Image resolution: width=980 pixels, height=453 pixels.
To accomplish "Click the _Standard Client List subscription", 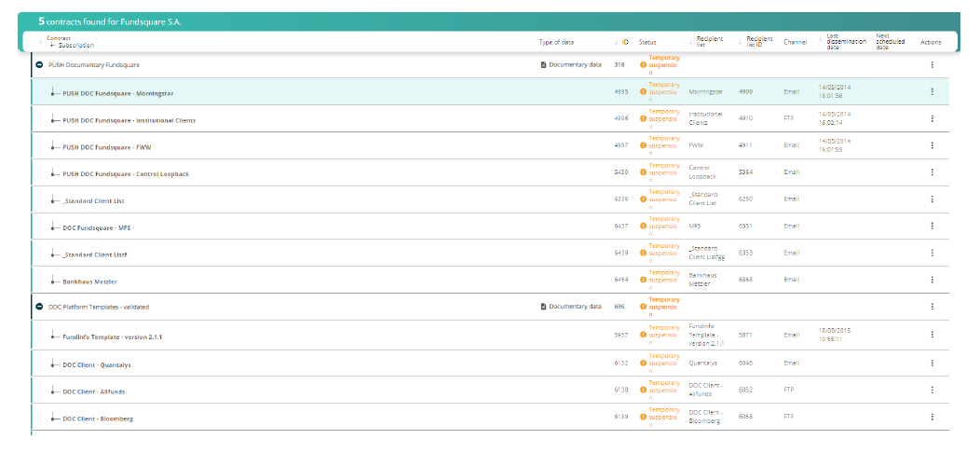I will (x=93, y=200).
